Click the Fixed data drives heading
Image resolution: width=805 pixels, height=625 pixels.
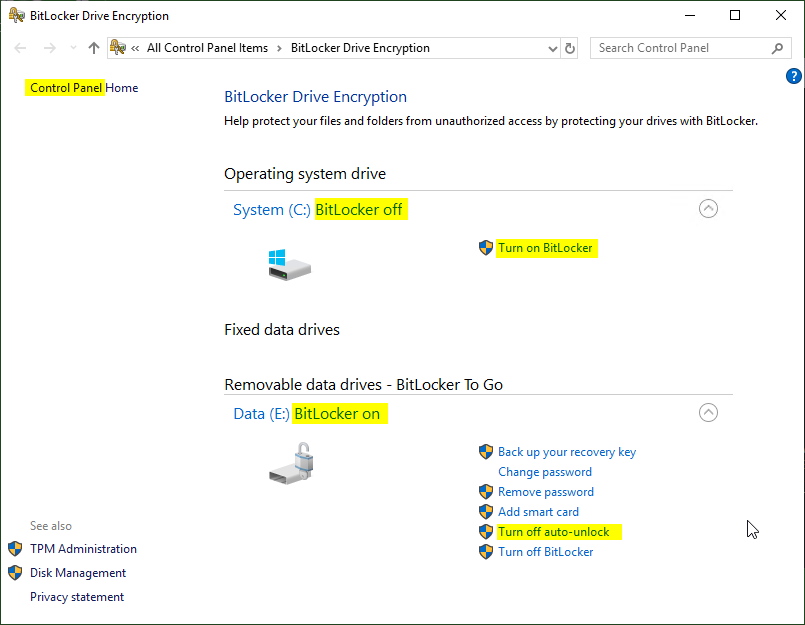(282, 329)
